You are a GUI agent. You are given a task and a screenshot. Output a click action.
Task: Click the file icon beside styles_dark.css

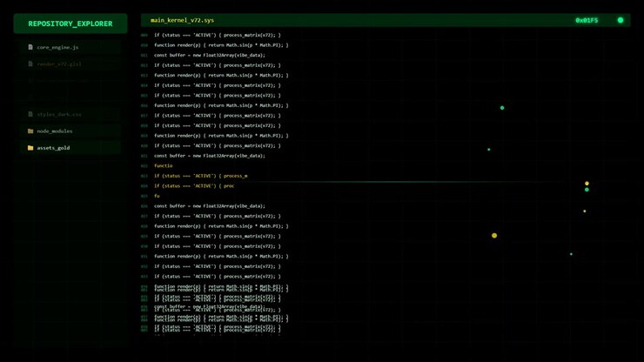(30, 114)
